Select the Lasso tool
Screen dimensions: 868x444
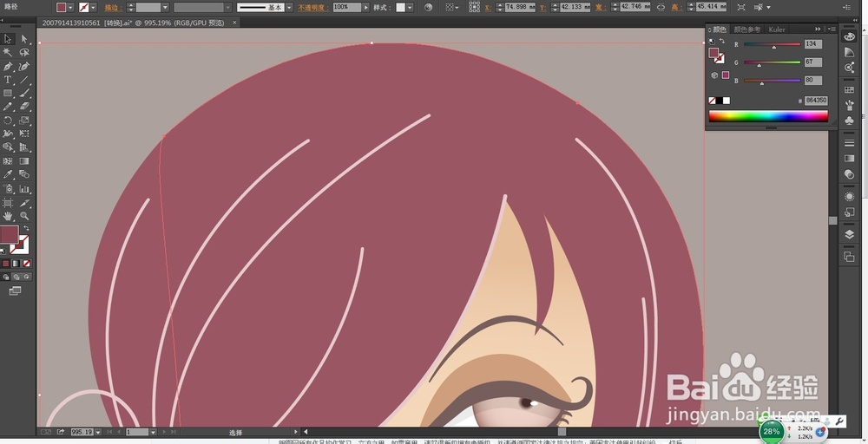click(x=24, y=53)
